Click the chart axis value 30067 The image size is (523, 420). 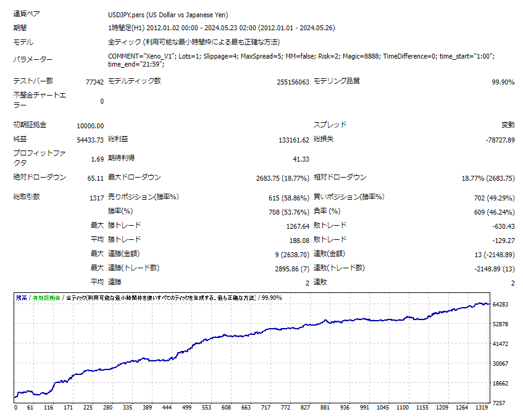pyautogui.click(x=500, y=363)
